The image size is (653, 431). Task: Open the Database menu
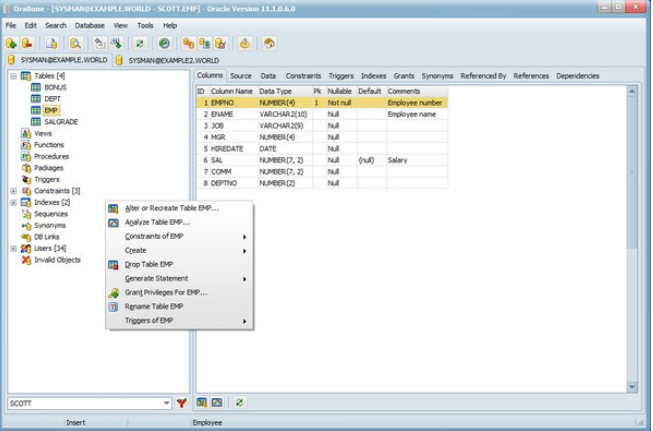[x=90, y=25]
